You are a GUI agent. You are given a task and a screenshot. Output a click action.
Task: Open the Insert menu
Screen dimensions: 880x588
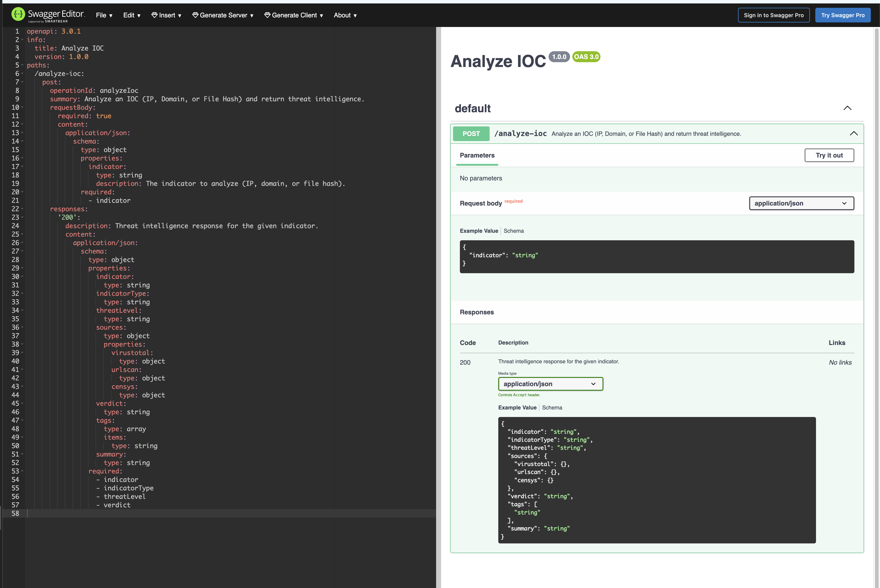166,15
